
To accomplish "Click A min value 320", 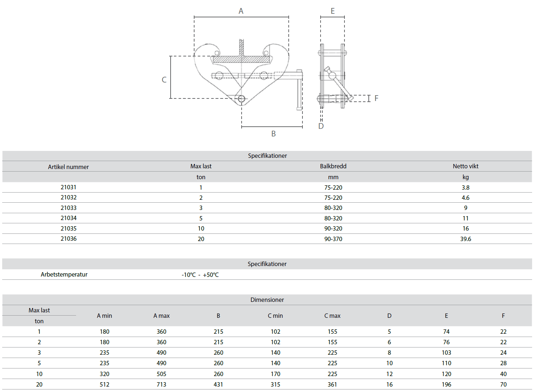I will pos(104,374).
